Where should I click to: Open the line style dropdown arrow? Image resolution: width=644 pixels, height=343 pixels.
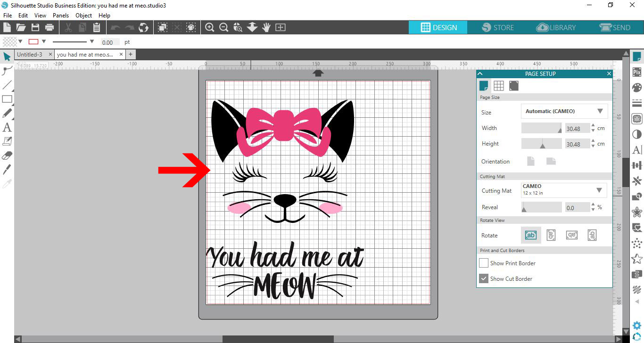coord(92,41)
